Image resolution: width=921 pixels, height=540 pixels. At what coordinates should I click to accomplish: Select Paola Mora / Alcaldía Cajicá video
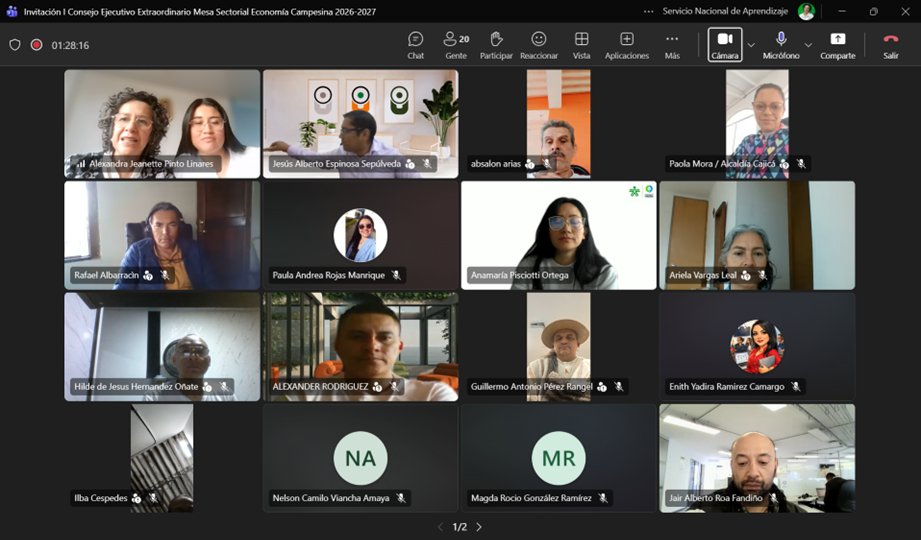[x=757, y=124]
